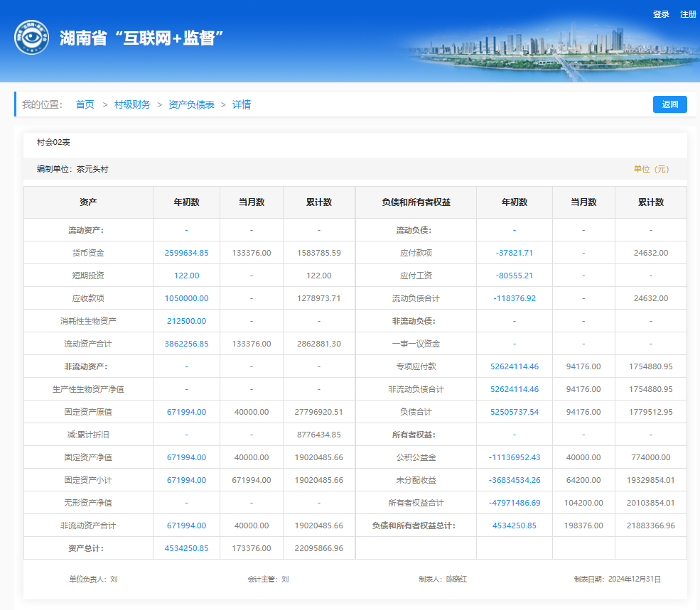The image size is (700, 610).
Task: Select 固定资产小计 monthly value 671994.00
Action: click(252, 481)
